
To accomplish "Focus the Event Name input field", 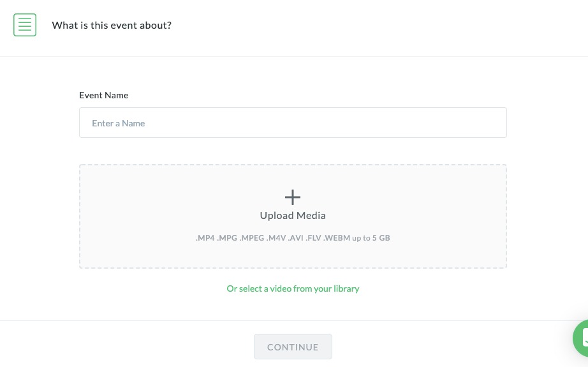I will [293, 123].
